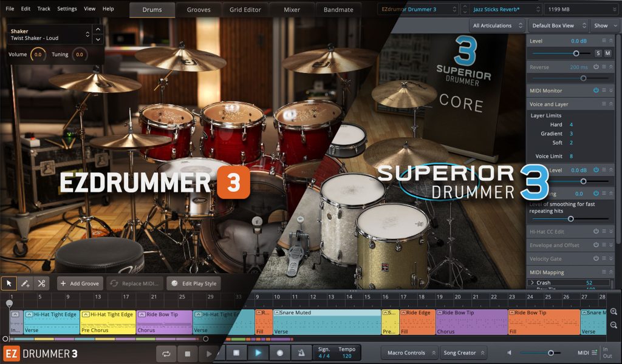Open the Default Box View dropdown

(x=559, y=25)
